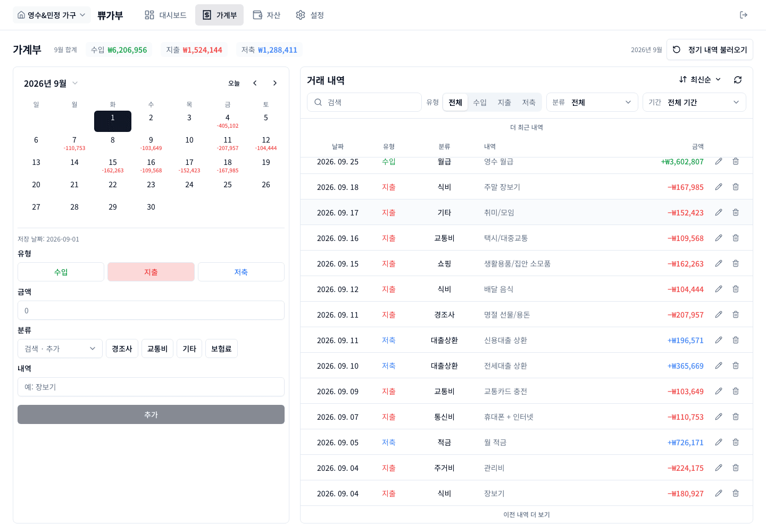Select 저축 as the entry type
This screenshot has height=532, width=766.
pos(241,272)
